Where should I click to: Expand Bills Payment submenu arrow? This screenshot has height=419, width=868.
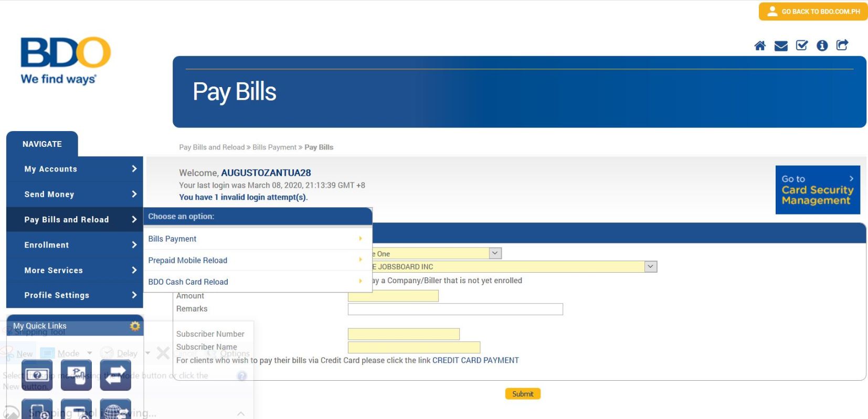[361, 239]
